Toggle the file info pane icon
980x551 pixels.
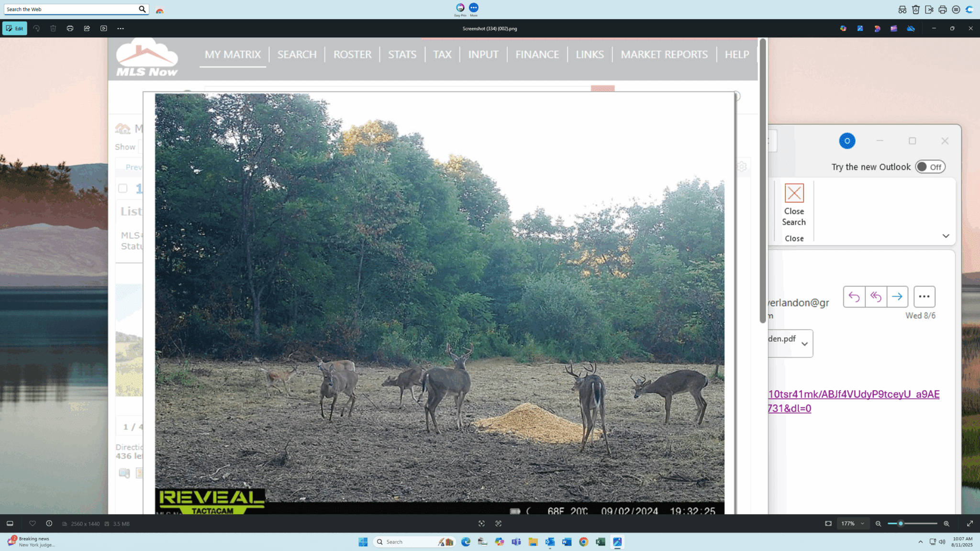coord(49,524)
